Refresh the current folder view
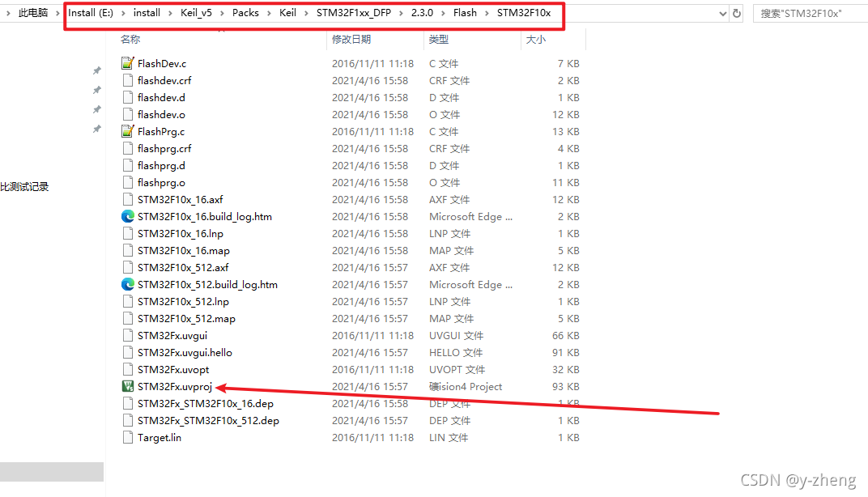Image resolution: width=868 pixels, height=497 pixels. click(x=737, y=13)
